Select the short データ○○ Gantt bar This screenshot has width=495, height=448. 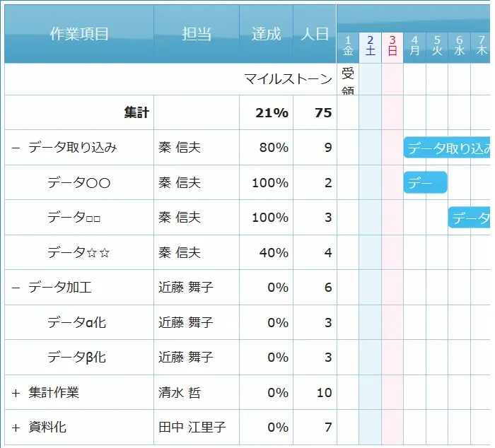point(425,183)
